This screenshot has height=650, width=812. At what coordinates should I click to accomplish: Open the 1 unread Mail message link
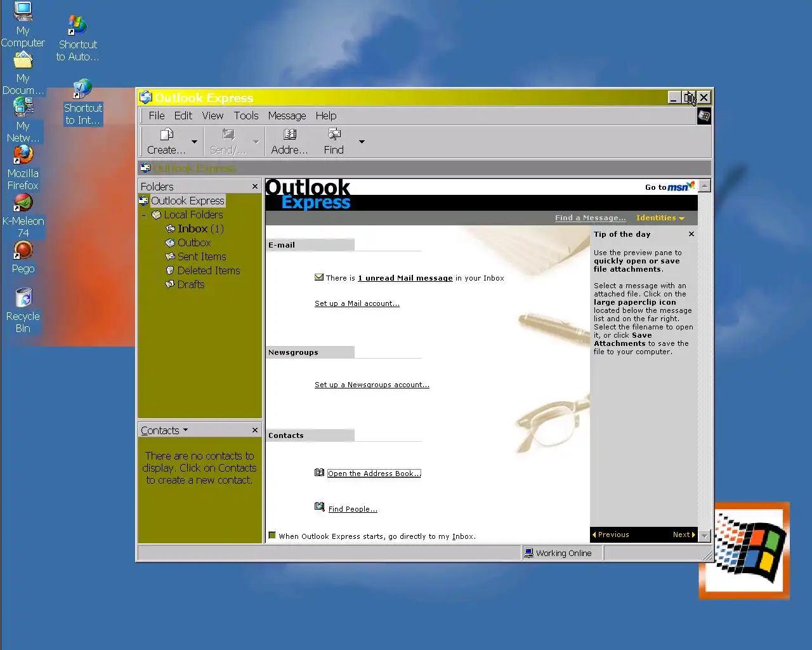point(405,278)
